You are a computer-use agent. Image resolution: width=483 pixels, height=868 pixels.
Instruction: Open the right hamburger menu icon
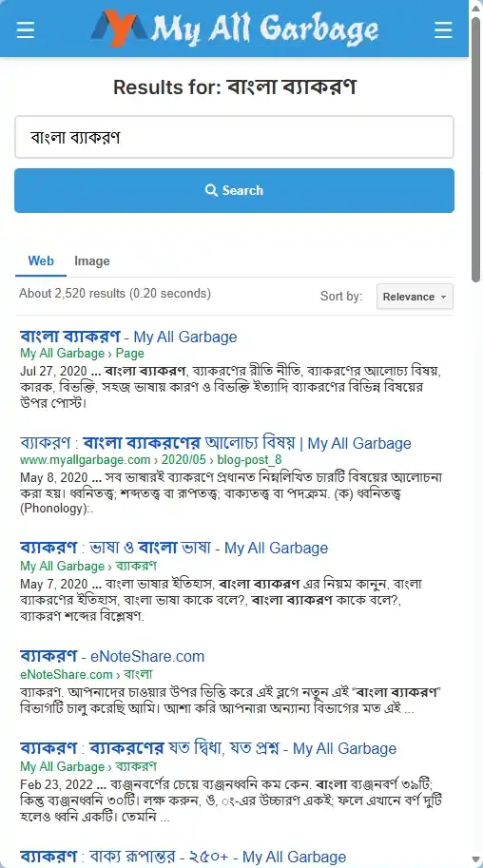coord(443,29)
